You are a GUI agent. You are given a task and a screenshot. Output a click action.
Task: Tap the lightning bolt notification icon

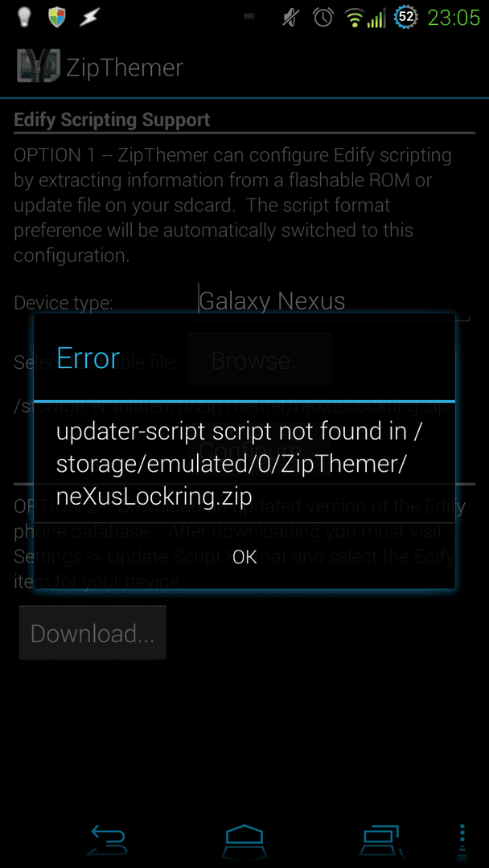tap(89, 17)
